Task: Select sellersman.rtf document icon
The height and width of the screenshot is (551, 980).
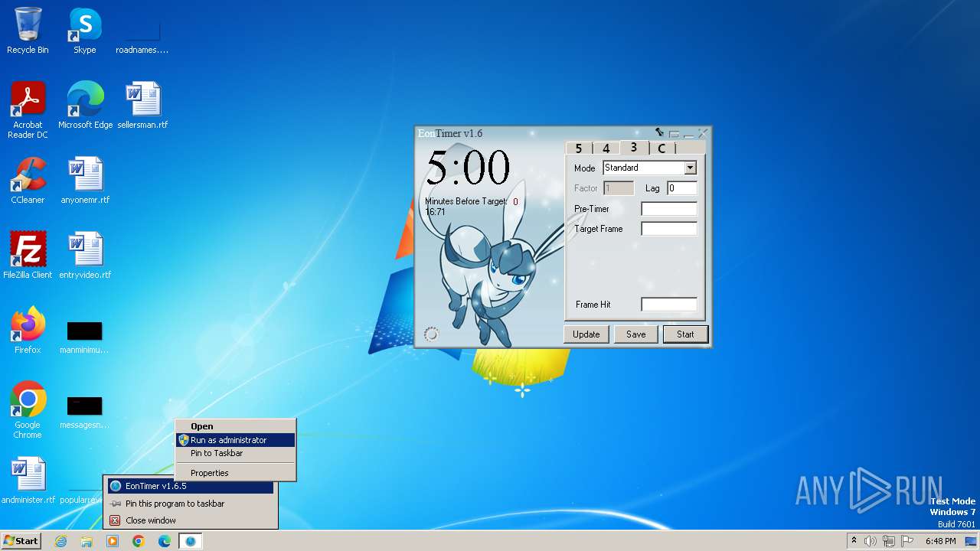Action: point(142,106)
